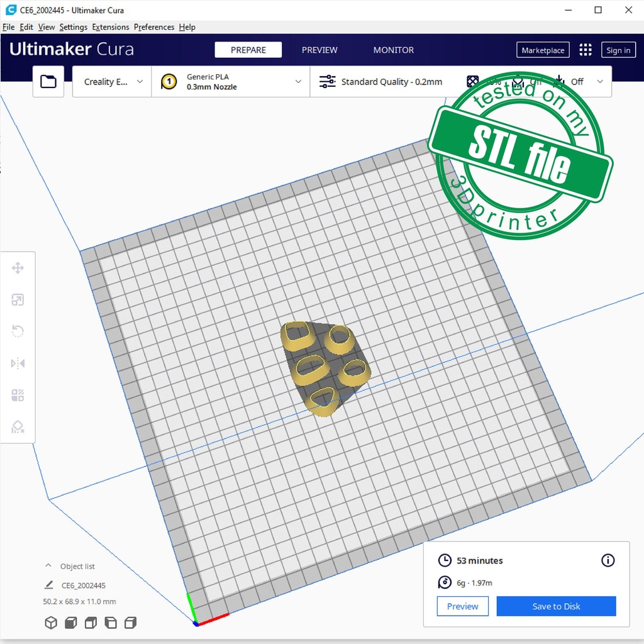
Task: Open the Extensions menu
Action: (110, 27)
